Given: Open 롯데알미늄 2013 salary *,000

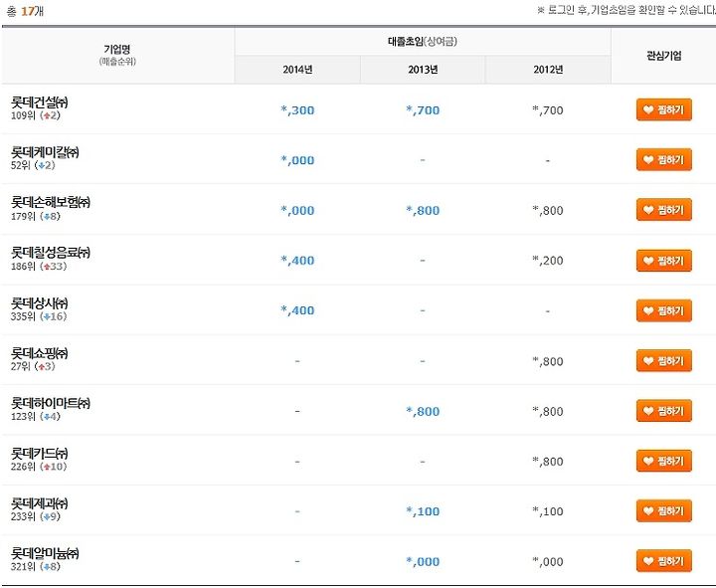Looking at the screenshot, I should [x=423, y=561].
